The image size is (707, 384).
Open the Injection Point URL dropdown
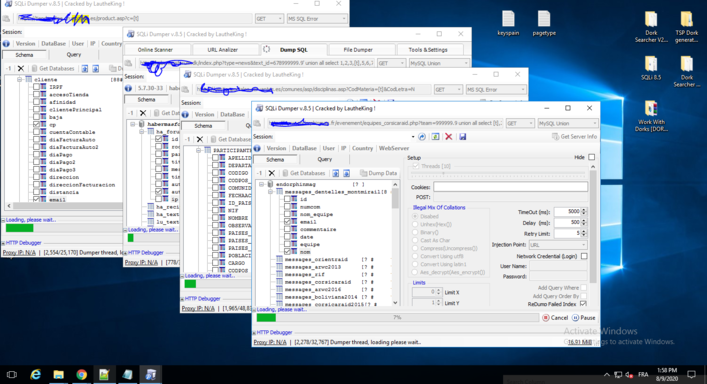tap(558, 245)
